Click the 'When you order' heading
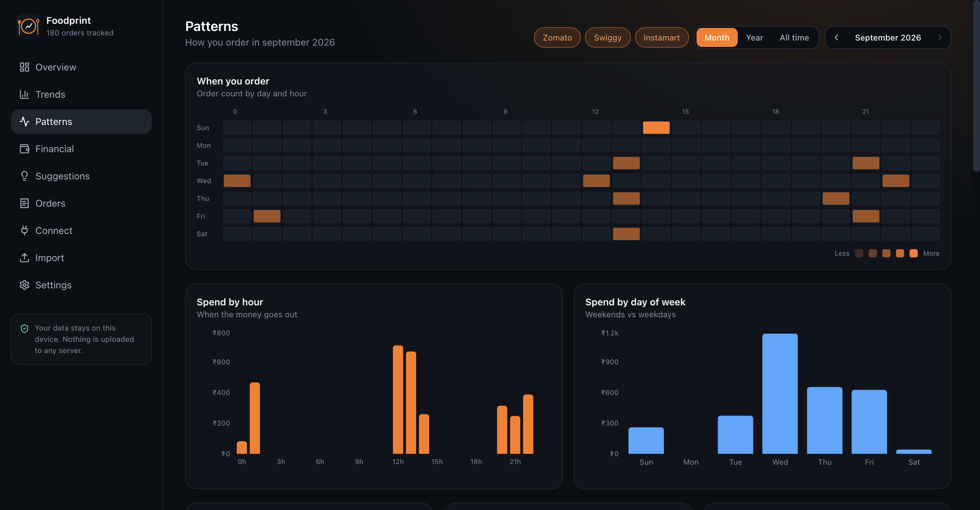The image size is (980, 510). (x=233, y=81)
